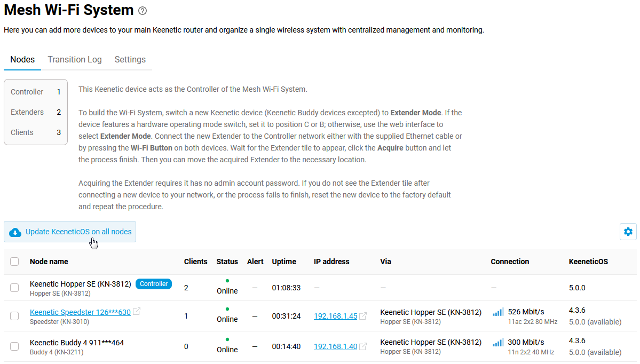Click the 192.168.1.40 IP address link
This screenshot has width=640, height=364.
(x=335, y=346)
